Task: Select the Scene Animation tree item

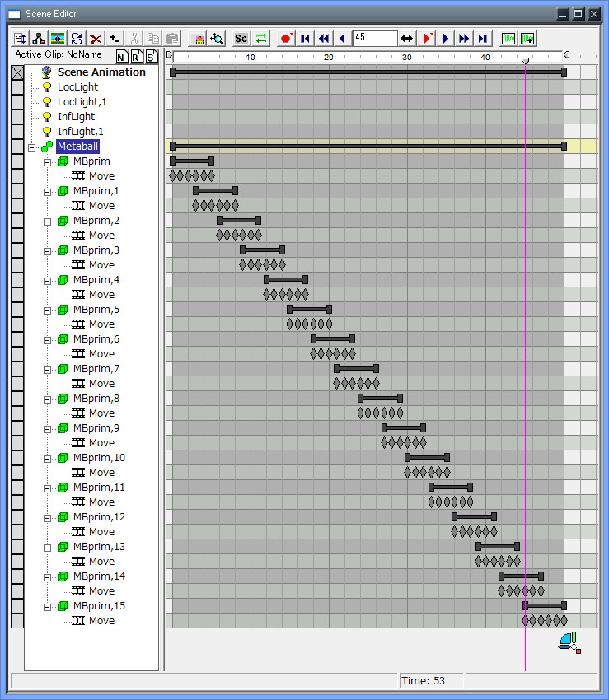Action: coord(101,72)
